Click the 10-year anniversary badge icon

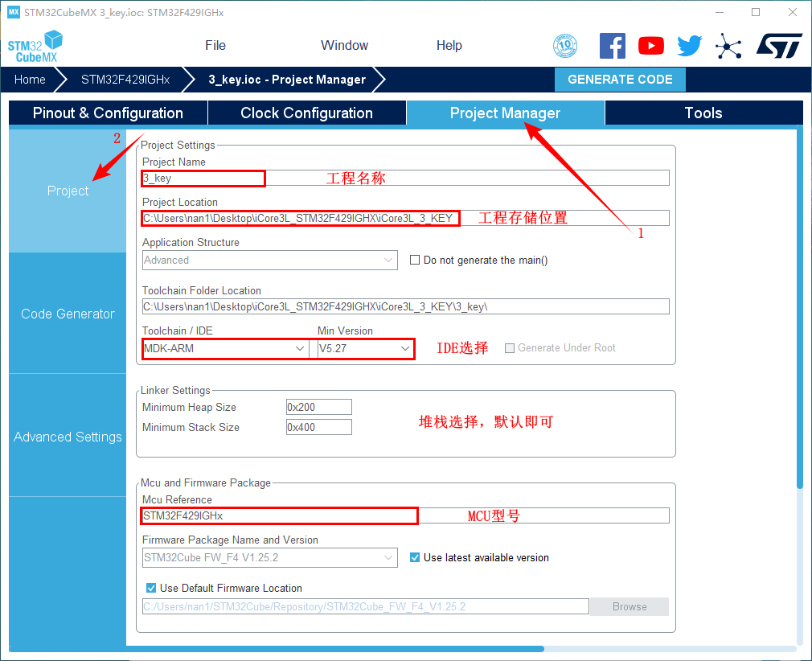coord(565,46)
